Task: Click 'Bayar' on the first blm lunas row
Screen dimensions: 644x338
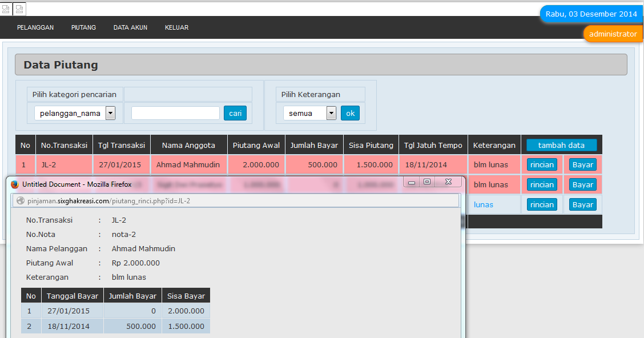Action: 582,164
